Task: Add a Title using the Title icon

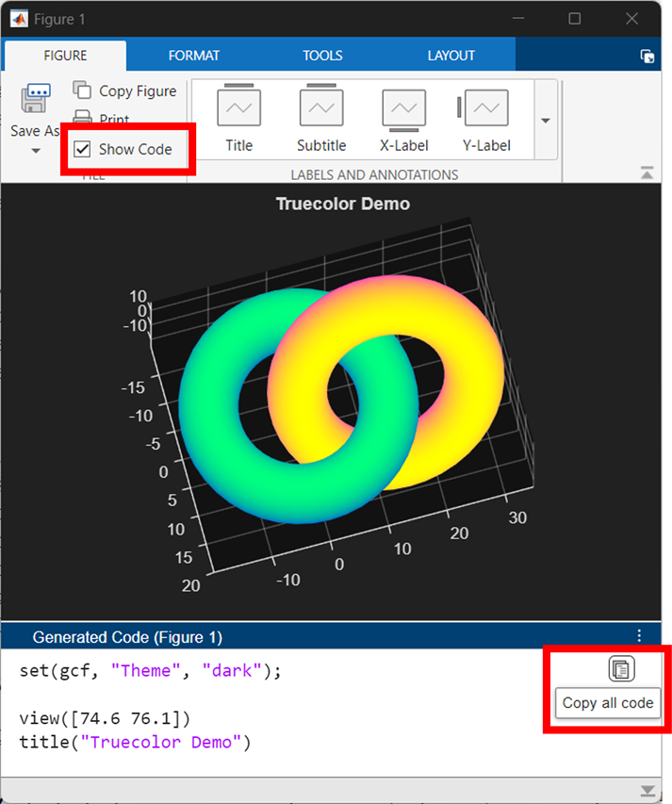Action: [x=239, y=108]
